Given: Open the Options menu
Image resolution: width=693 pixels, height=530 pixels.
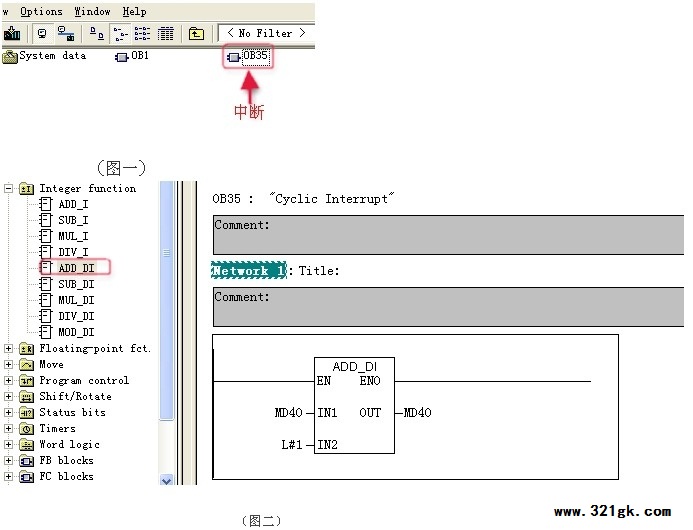Looking at the screenshot, I should pos(41,11).
